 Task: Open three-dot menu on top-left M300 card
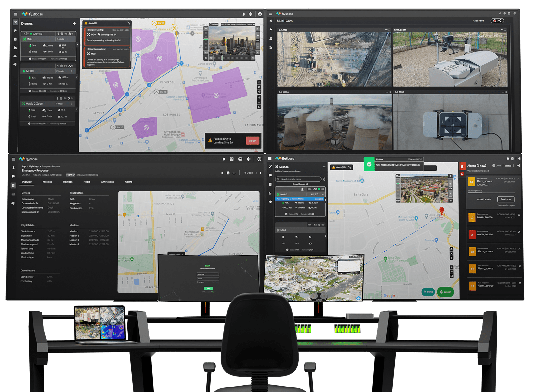(x=72, y=71)
